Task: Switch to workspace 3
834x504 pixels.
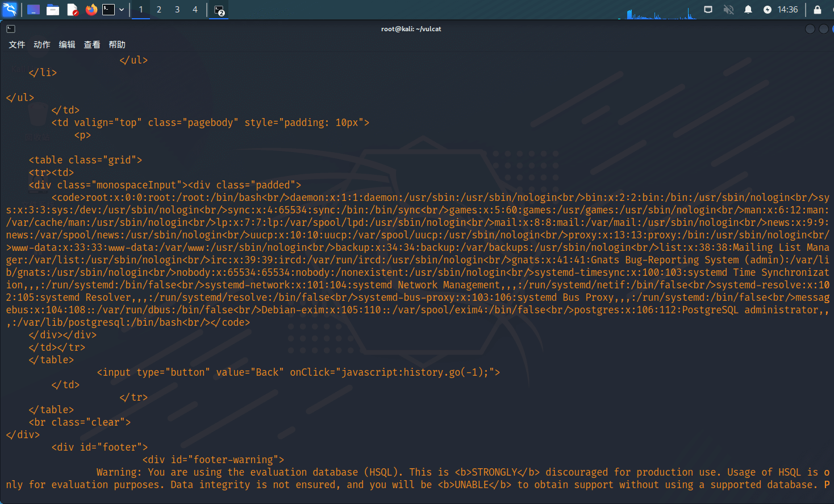Action: 177,10
